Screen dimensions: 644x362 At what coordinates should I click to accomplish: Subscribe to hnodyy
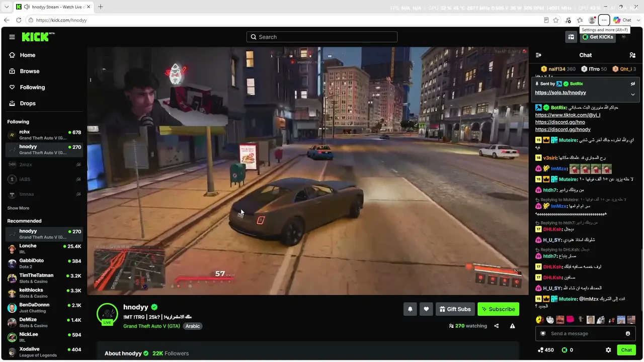click(x=498, y=309)
